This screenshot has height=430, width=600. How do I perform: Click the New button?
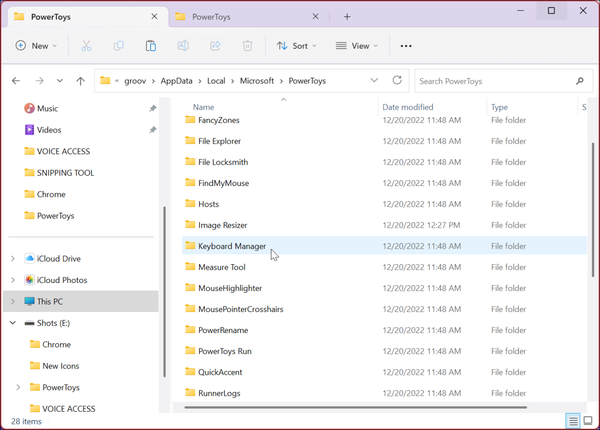tap(36, 46)
